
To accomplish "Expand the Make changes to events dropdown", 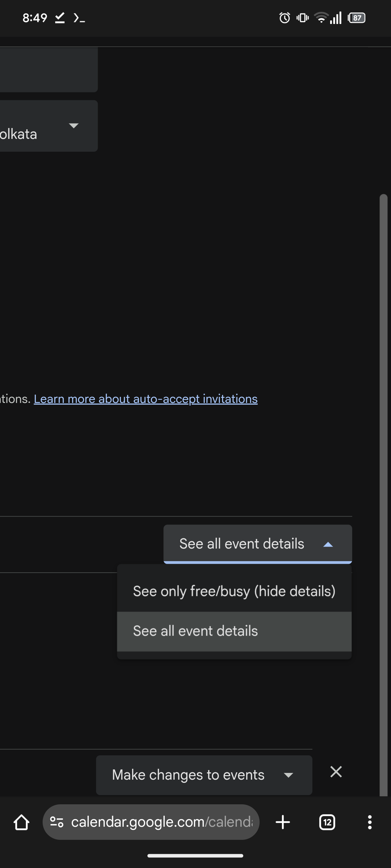I will 204,775.
